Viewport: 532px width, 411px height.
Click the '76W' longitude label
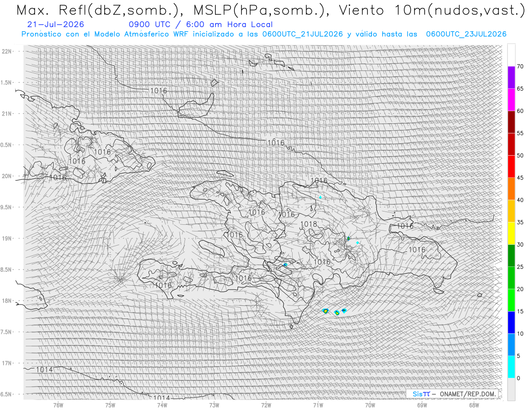point(58,405)
